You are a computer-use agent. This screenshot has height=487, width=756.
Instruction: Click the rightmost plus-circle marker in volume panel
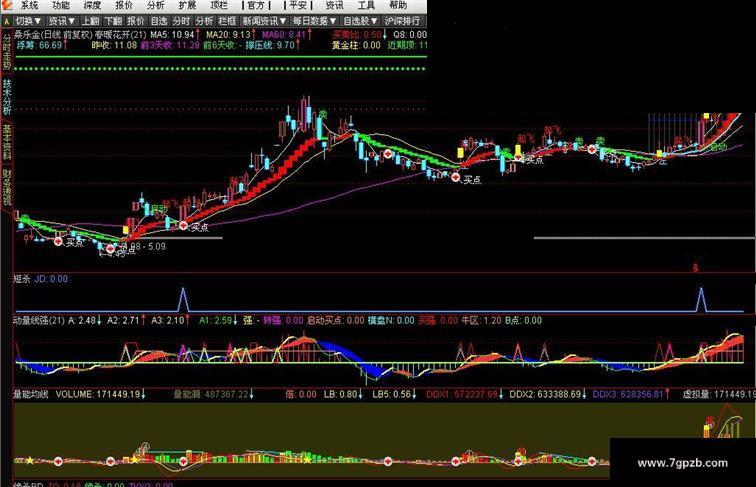[x=592, y=461]
